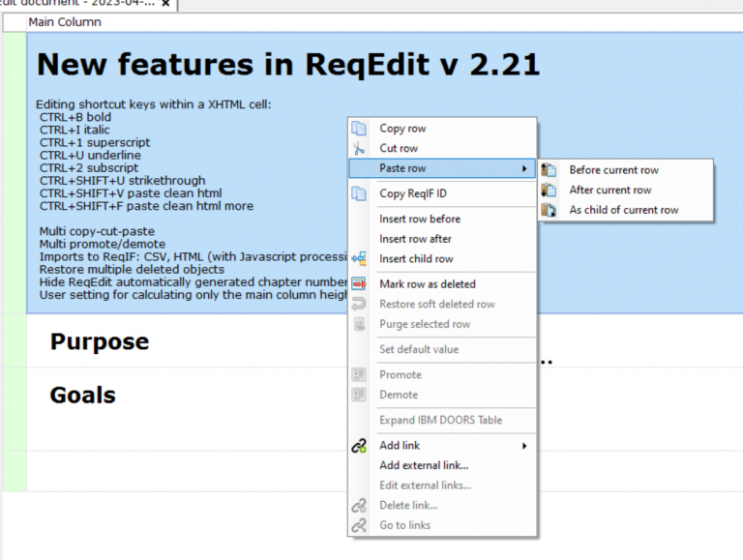Close the edit document tab

coord(165,3)
